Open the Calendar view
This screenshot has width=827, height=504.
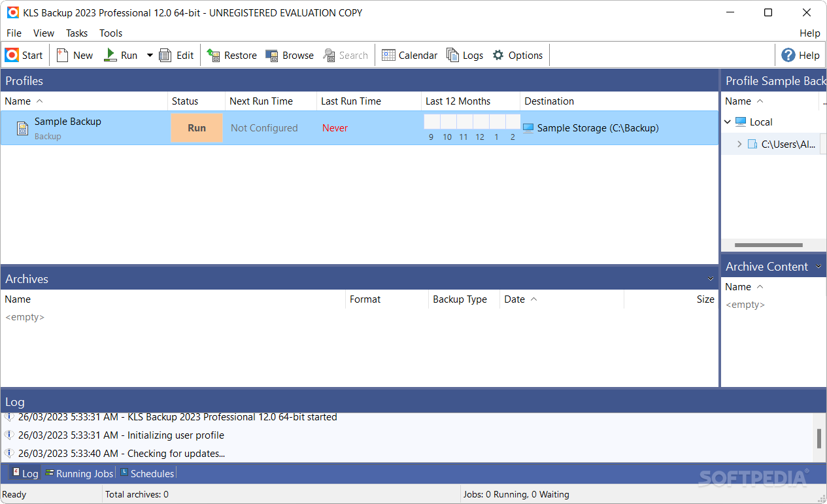(409, 56)
